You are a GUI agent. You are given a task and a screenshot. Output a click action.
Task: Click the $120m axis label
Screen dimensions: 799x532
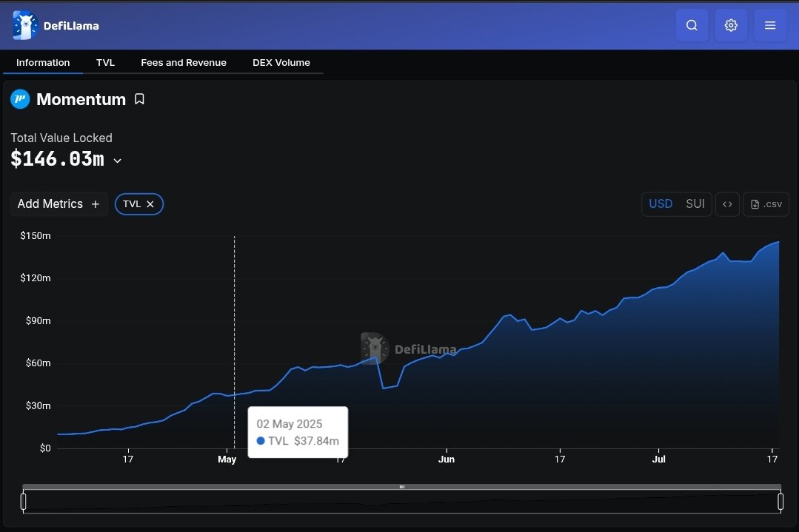[35, 278]
